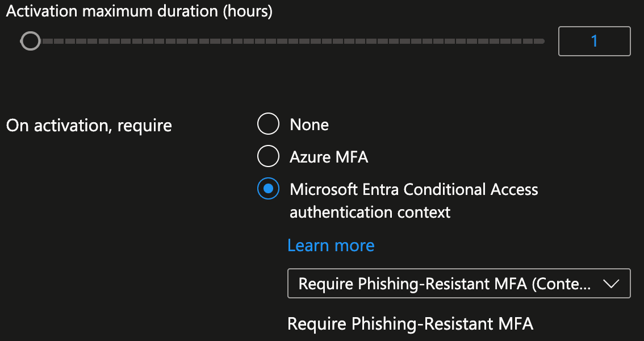Viewport: 644px width, 341px height.
Task: Click the "authentication context" text line
Action: tap(370, 213)
